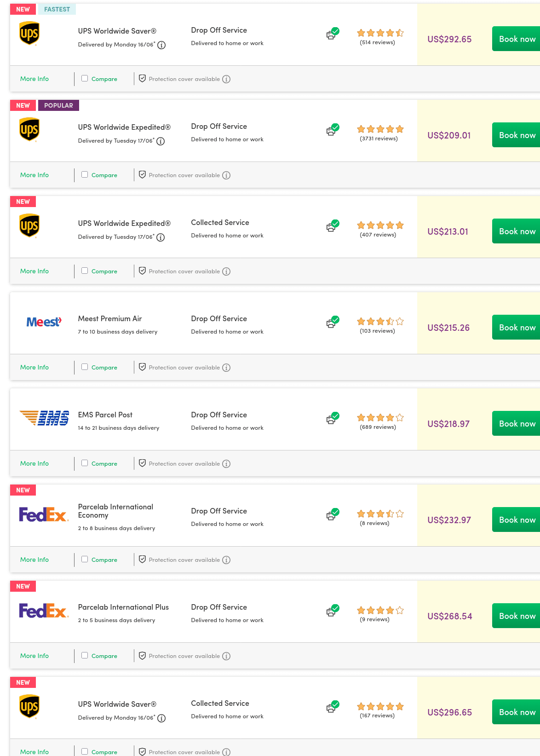Click info icon beside UPS Saver Monday delivery date

pos(161,45)
